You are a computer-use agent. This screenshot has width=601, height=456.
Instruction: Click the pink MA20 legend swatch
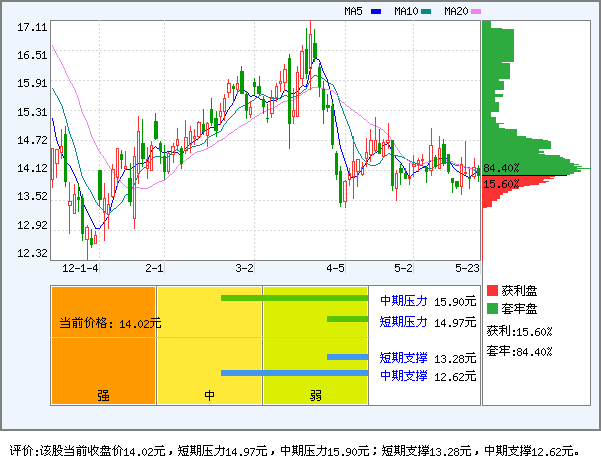pos(476,12)
